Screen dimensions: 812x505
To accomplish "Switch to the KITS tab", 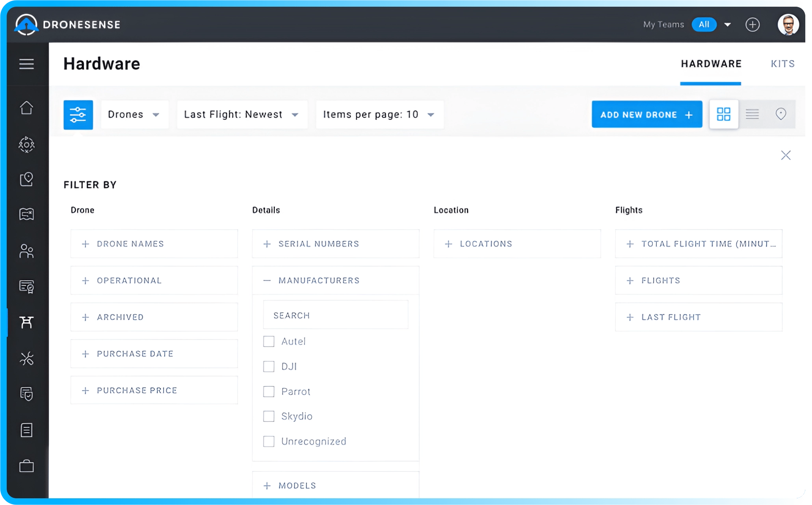I will 782,63.
